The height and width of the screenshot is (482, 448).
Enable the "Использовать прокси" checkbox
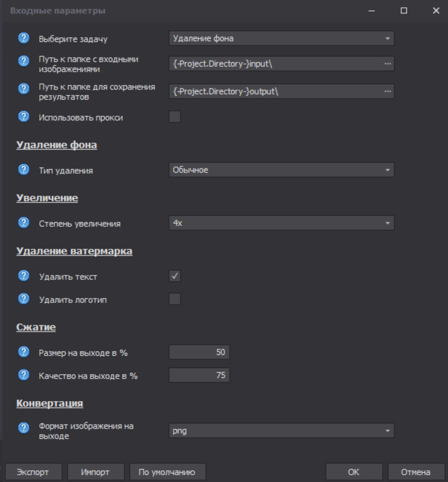pyautogui.click(x=175, y=117)
